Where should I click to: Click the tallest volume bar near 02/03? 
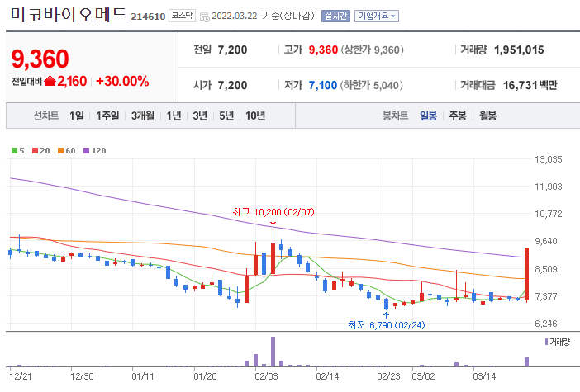[273, 352]
